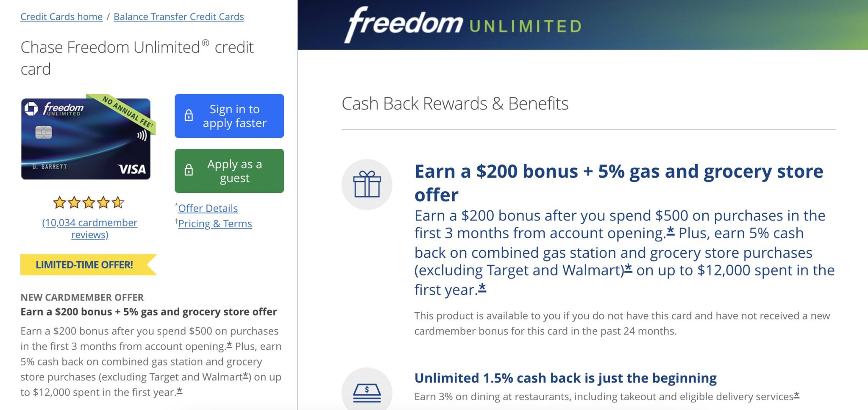Click the five-star rating icons
Screen dimensions: 868x410
(x=89, y=203)
